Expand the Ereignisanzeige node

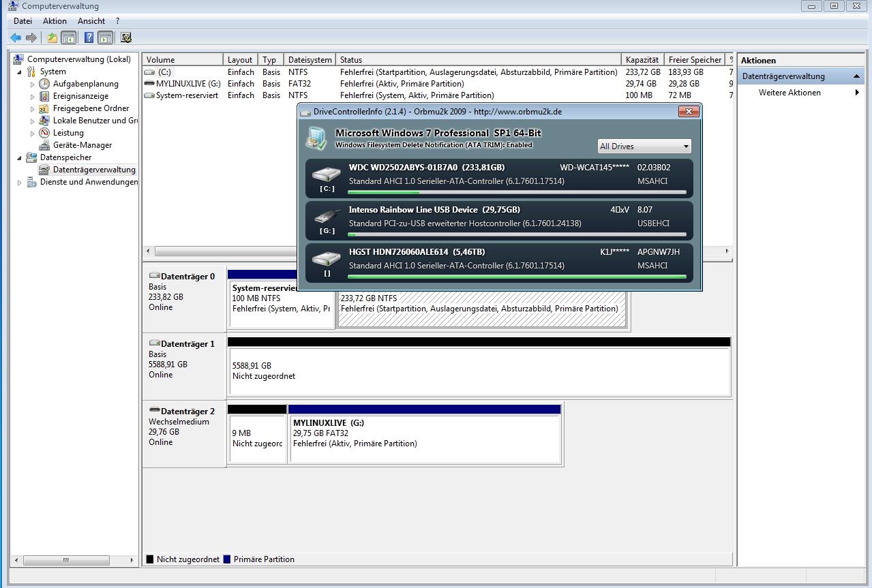click(x=32, y=97)
